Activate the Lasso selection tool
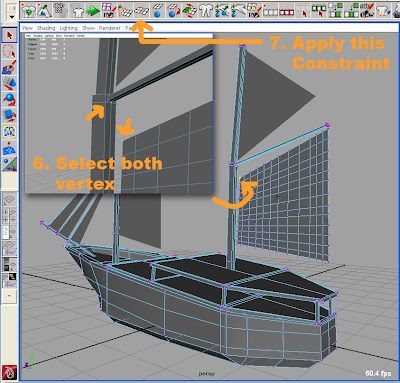The width and height of the screenshot is (400, 383). [x=9, y=52]
